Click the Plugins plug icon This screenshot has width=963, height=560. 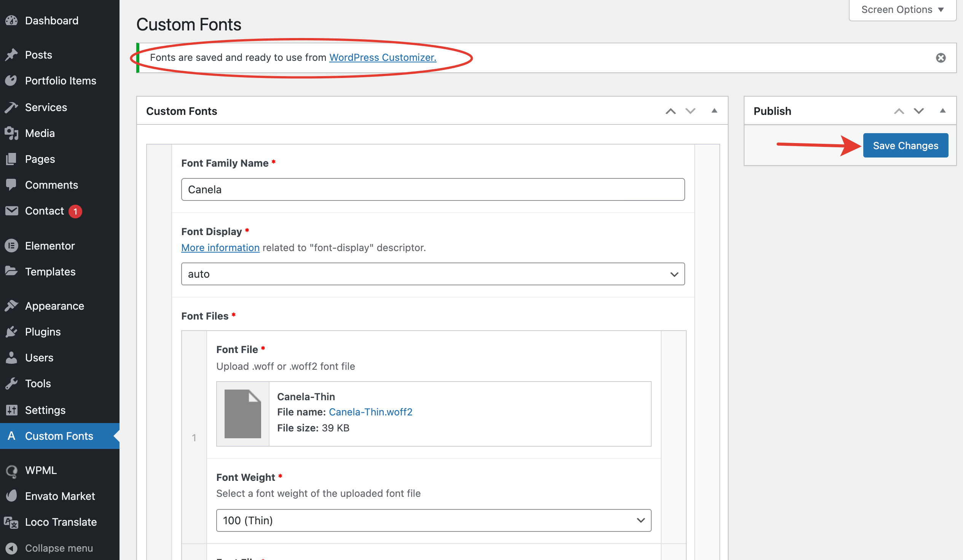pyautogui.click(x=11, y=332)
